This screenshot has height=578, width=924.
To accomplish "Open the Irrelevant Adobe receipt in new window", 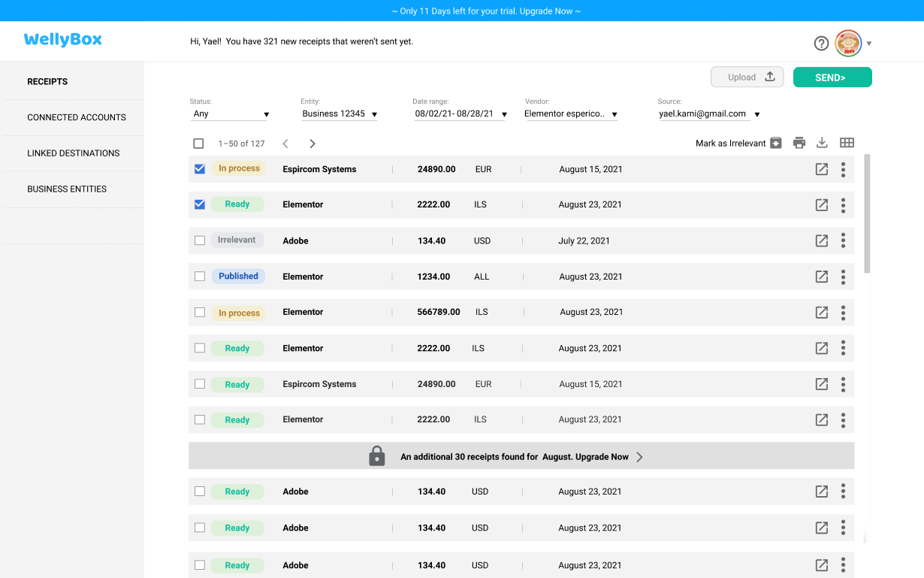I will (x=822, y=241).
